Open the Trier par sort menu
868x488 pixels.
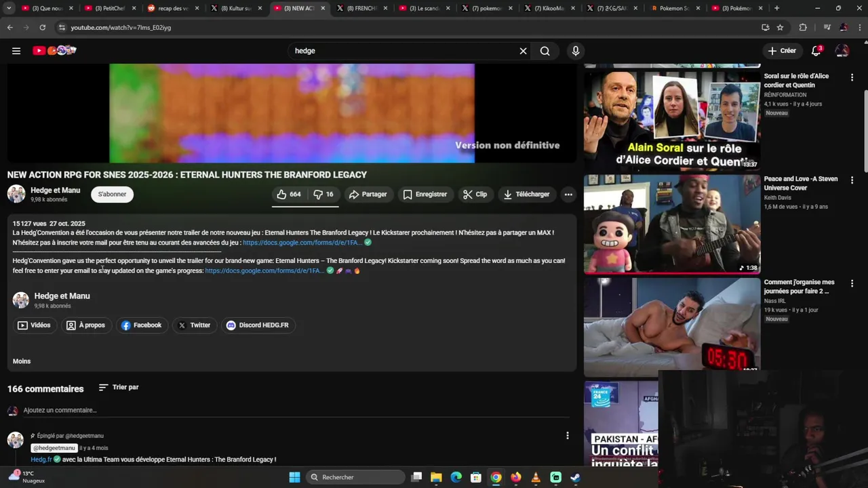click(x=119, y=388)
